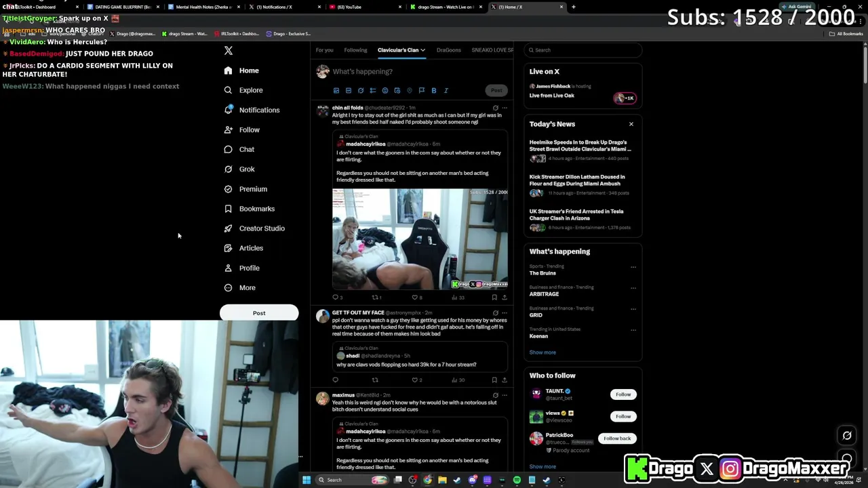Open Spotify from the taskbar
Screen dimensions: 868x488
point(517,480)
